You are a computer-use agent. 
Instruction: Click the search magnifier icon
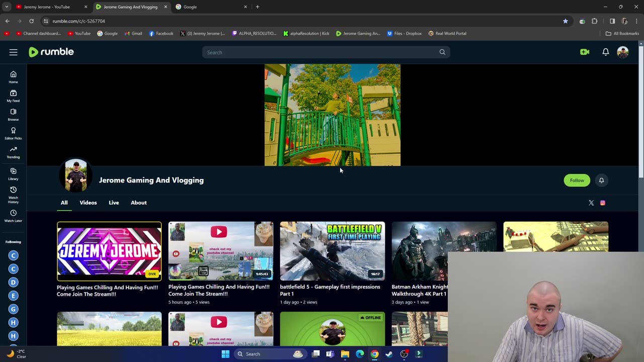pos(442,52)
